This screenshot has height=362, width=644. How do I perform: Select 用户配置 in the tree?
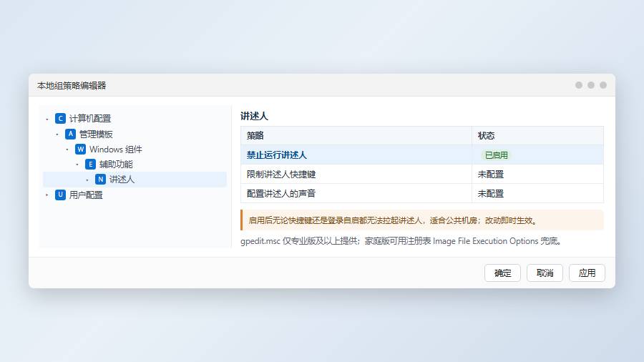(86, 195)
